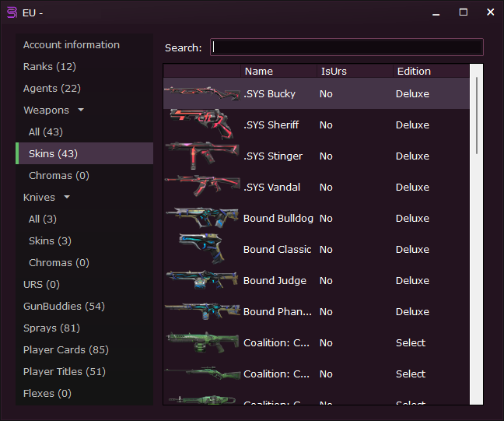The height and width of the screenshot is (421, 504).
Task: Open the GunBuddies (54) section
Action: click(x=64, y=306)
